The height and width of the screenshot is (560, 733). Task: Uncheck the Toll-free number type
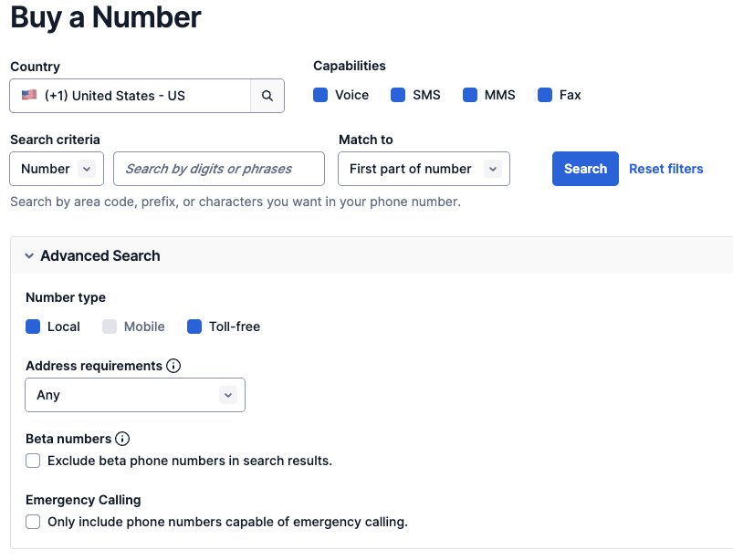(194, 327)
